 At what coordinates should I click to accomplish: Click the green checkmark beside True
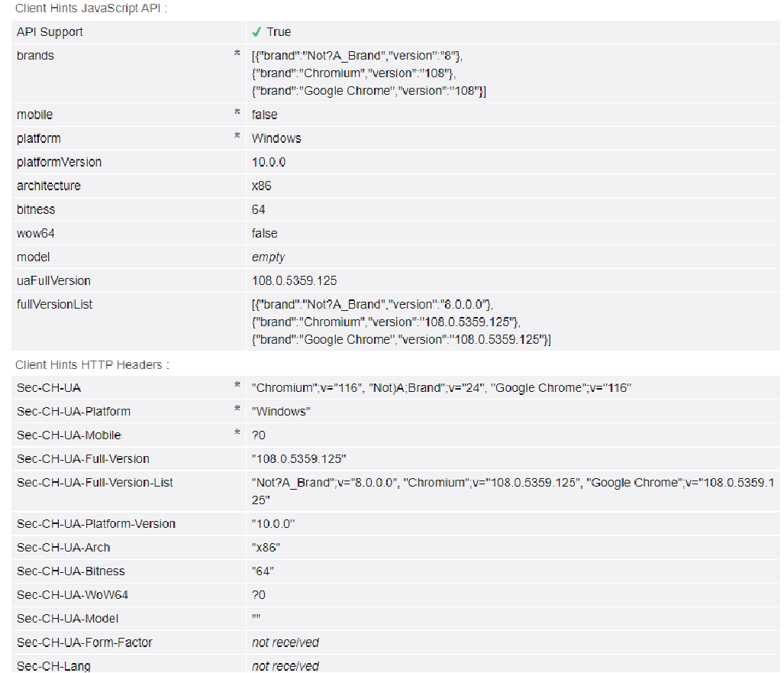point(257,32)
